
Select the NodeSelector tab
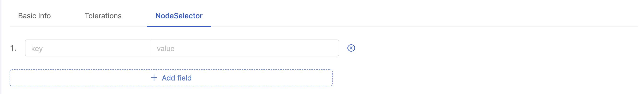[179, 16]
